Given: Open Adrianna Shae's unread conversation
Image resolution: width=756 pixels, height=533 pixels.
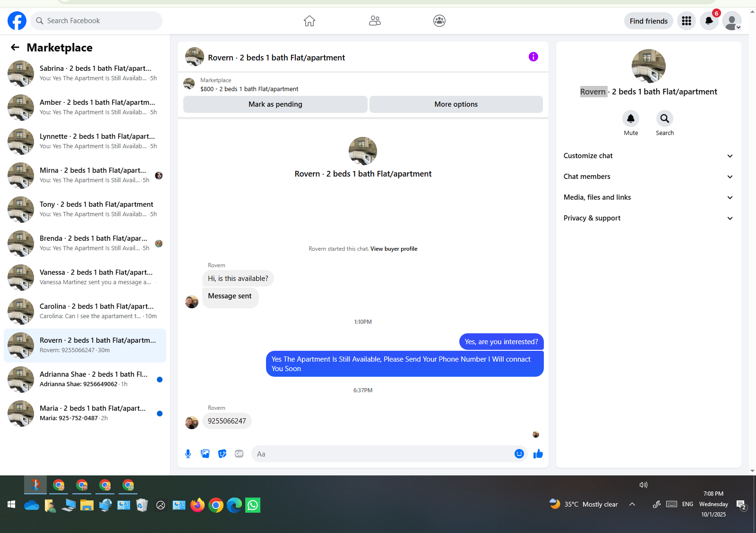Looking at the screenshot, I should (x=85, y=380).
